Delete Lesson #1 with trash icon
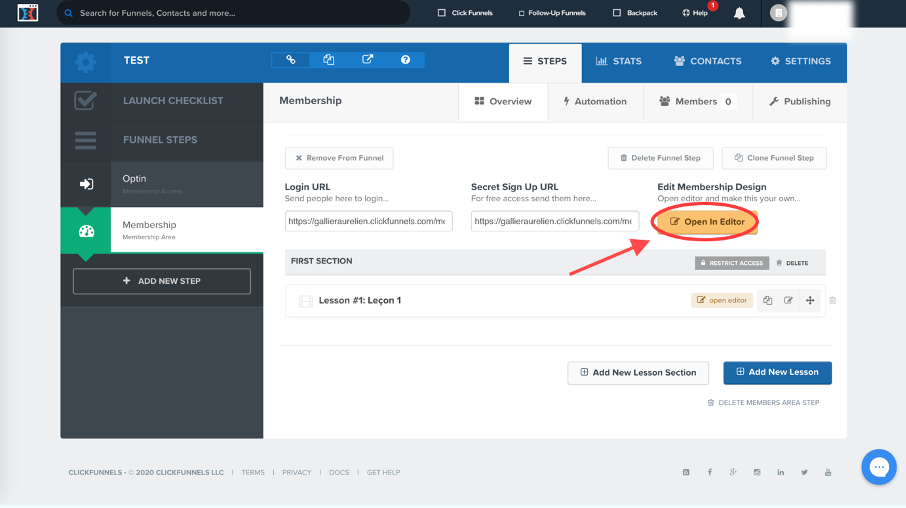The height and width of the screenshot is (508, 906). [833, 301]
